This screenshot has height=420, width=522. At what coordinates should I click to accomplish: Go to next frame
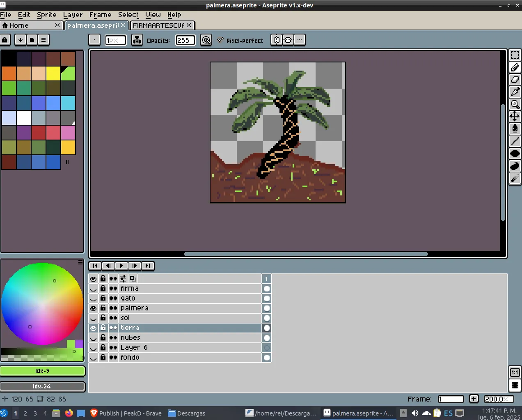click(135, 266)
